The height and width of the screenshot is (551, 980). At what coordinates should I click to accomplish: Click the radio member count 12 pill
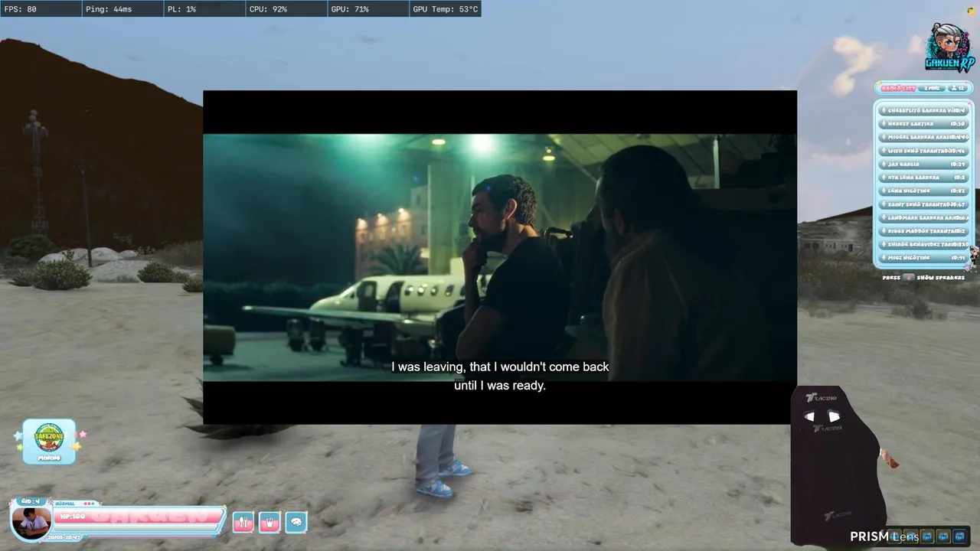[x=957, y=89]
